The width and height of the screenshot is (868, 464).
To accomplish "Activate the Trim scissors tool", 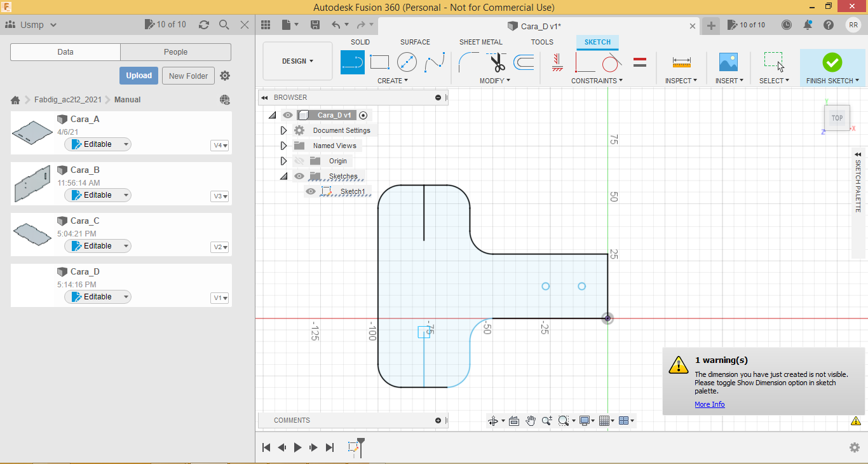I will (x=496, y=62).
